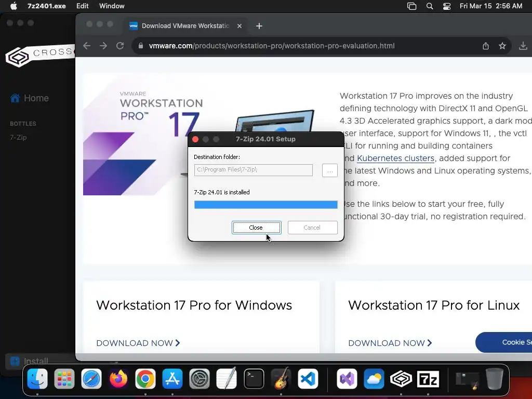
Task: Click the Cancel button in 7-Zip Setup
Action: point(312,228)
